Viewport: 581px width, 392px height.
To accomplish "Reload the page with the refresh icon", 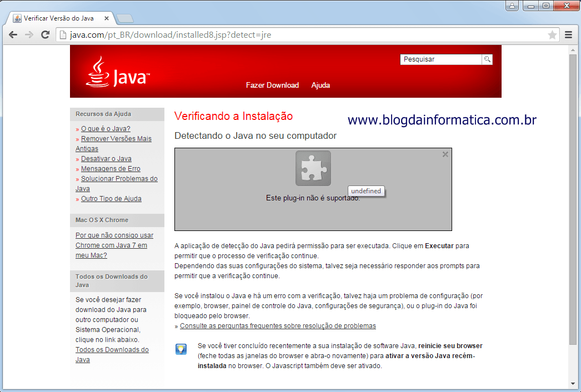I will 45,35.
